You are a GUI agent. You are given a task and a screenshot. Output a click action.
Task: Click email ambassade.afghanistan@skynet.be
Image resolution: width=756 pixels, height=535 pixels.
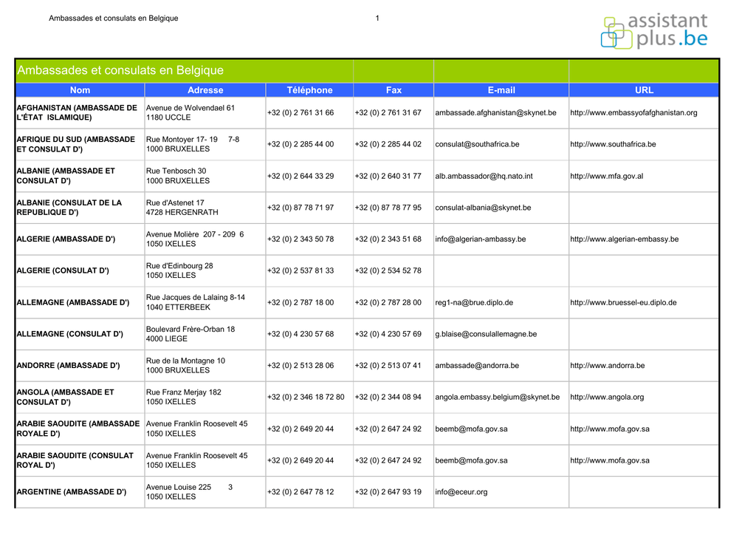click(x=495, y=112)
